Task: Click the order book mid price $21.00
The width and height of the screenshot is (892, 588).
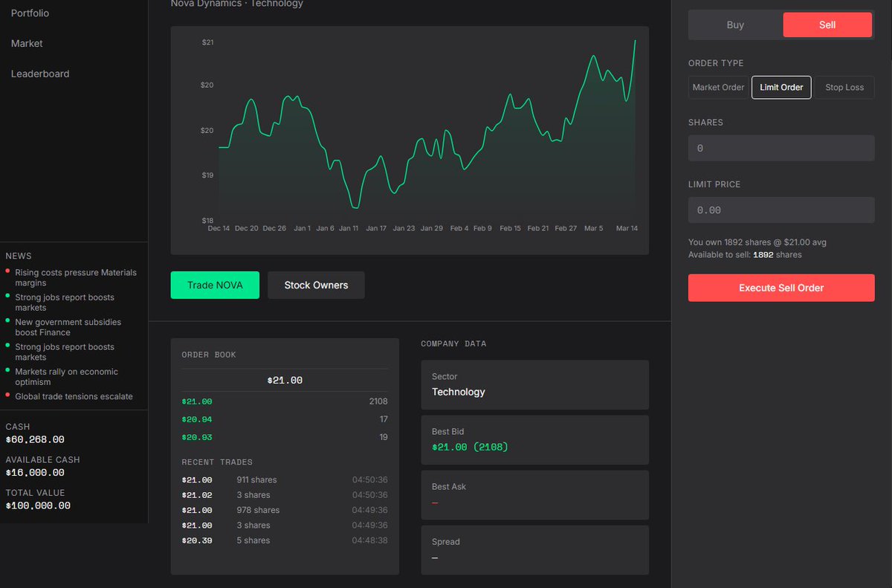Action: coord(285,380)
